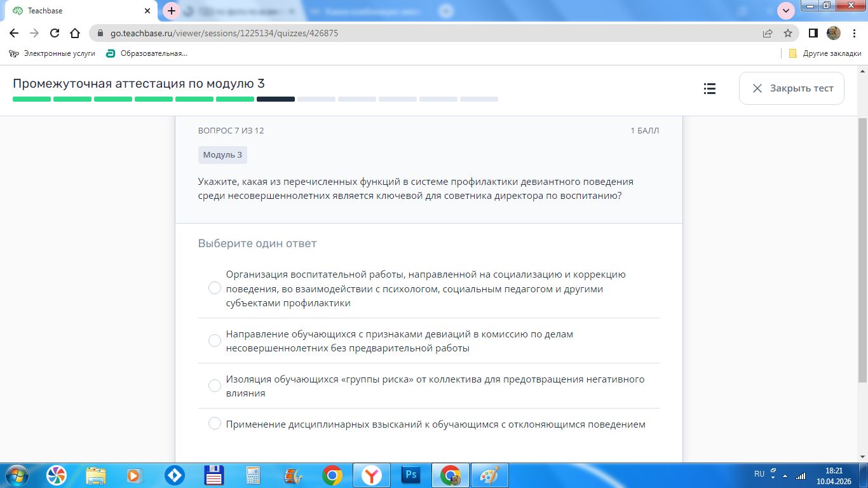Open the Другие закладки bookmarks folder
The width and height of the screenshot is (868, 488).
tap(825, 53)
